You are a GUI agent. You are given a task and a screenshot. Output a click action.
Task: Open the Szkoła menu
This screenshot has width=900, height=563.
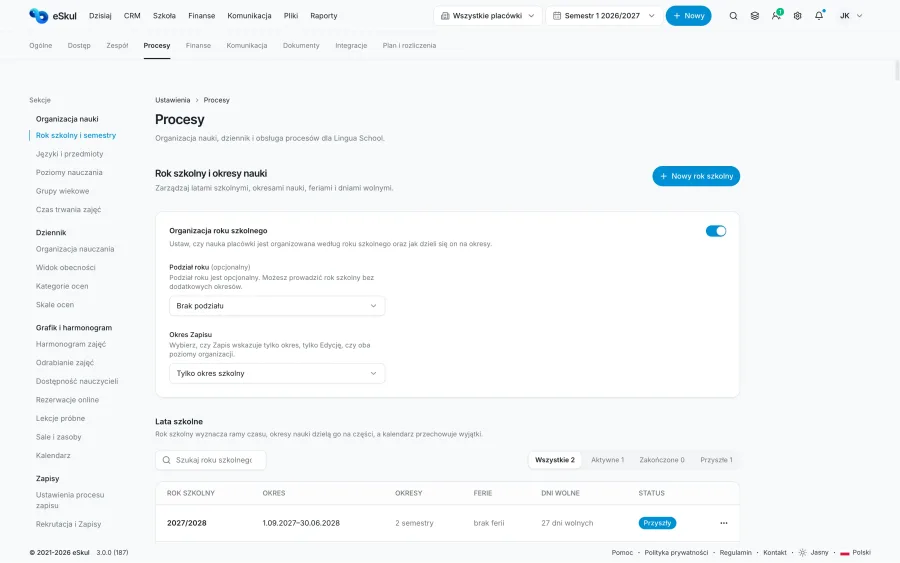click(164, 16)
